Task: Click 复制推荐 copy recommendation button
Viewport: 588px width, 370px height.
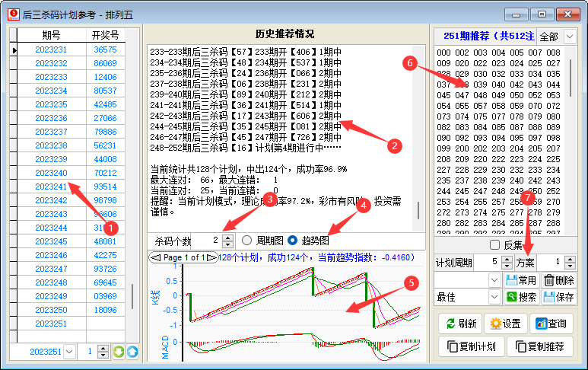Action: [x=540, y=347]
